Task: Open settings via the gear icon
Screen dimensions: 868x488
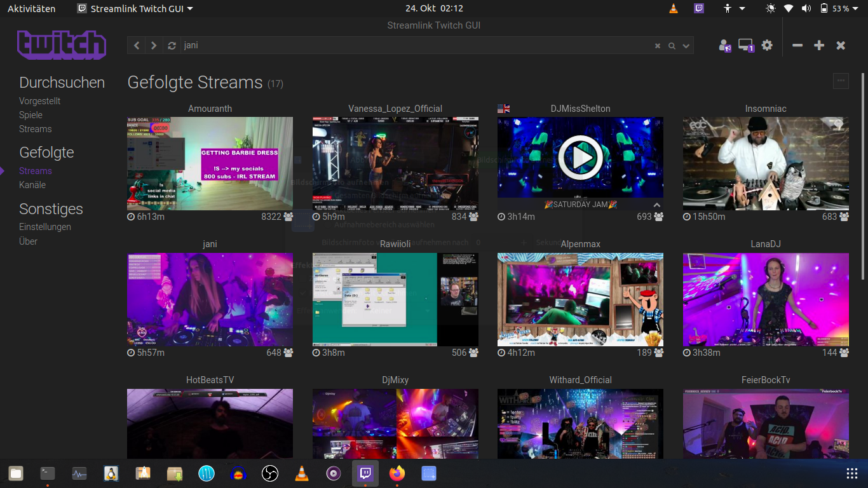Action: coord(767,45)
